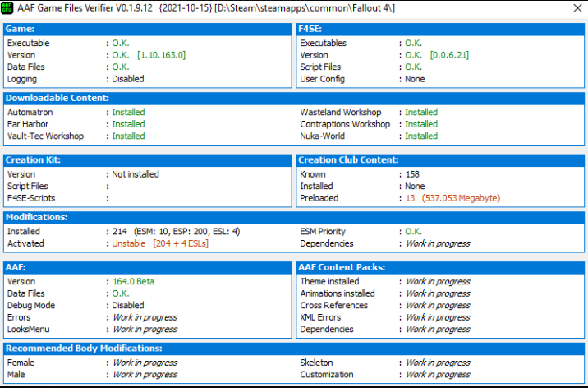The width and height of the screenshot is (588, 388).
Task: Click the 'Modifications:' header
Action: pos(294,217)
